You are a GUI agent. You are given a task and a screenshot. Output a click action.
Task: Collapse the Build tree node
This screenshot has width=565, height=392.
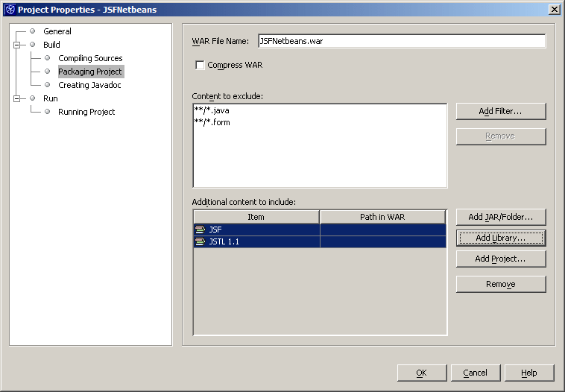coord(16,45)
